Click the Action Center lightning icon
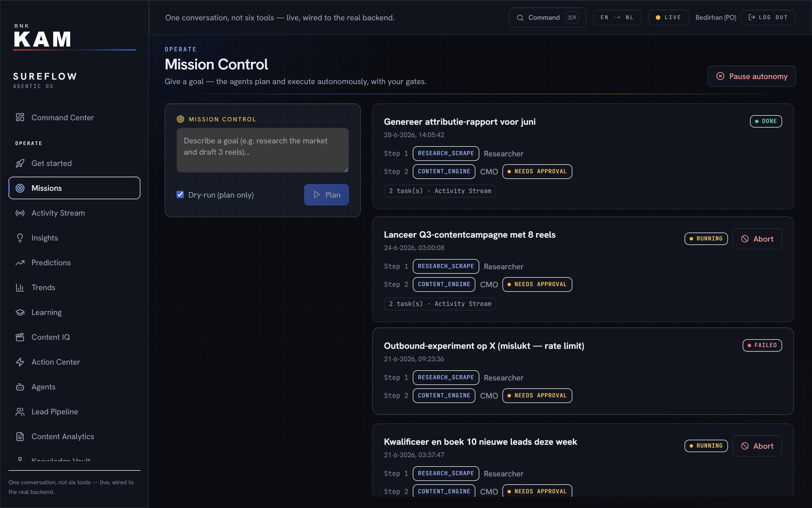This screenshot has width=812, height=508. pyautogui.click(x=20, y=362)
